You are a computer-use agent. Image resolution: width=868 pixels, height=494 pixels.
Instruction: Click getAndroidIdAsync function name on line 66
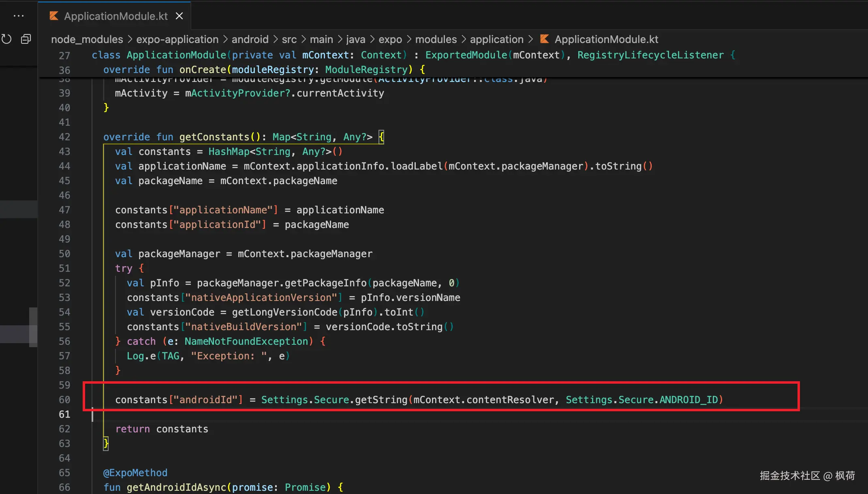176,487
